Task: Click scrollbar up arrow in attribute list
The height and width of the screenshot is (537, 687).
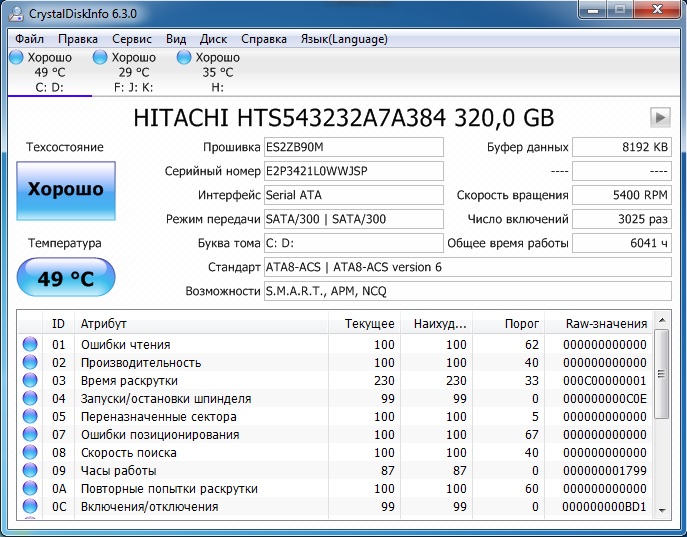Action: coord(662,320)
